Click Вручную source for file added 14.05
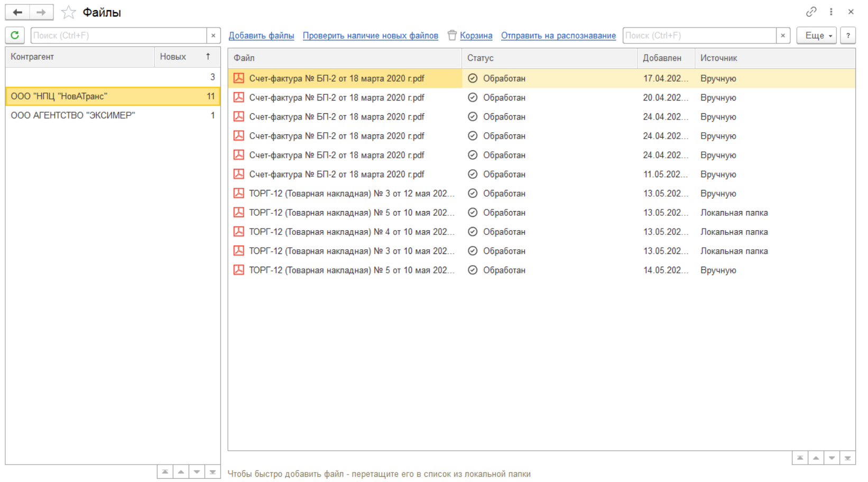 click(718, 270)
